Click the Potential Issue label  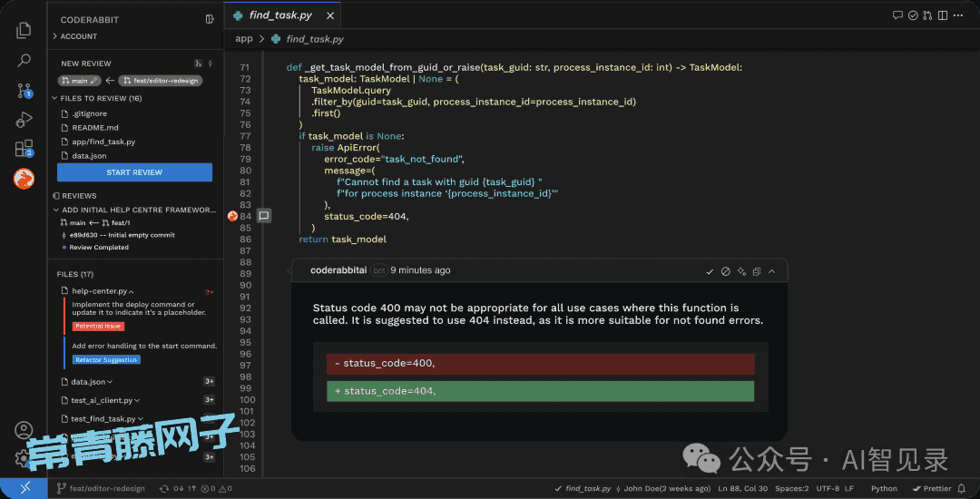click(98, 327)
